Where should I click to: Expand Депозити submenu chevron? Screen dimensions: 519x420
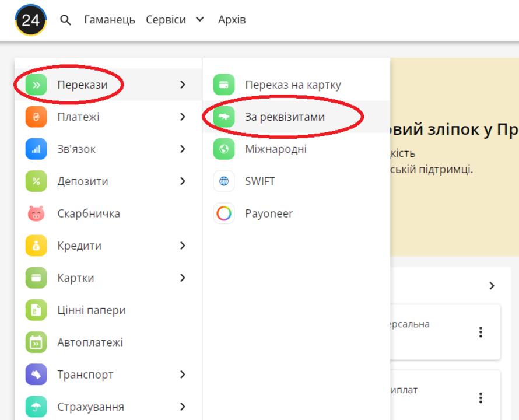[x=183, y=181]
